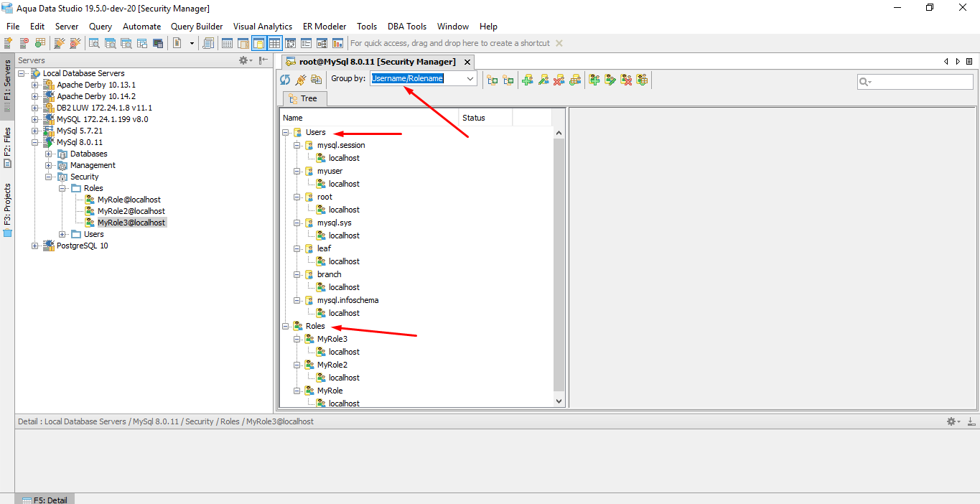Expand the Management folder
The width and height of the screenshot is (980, 504).
pyautogui.click(x=48, y=165)
